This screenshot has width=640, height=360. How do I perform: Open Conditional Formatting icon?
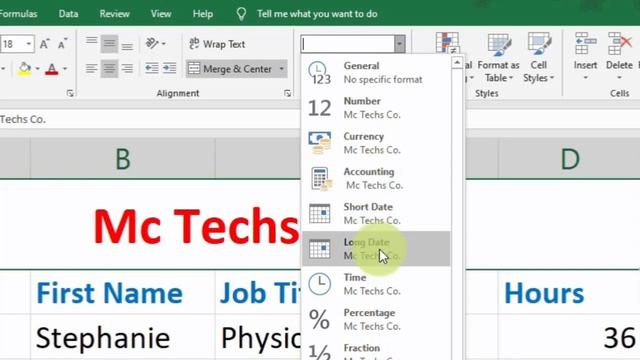(x=447, y=42)
